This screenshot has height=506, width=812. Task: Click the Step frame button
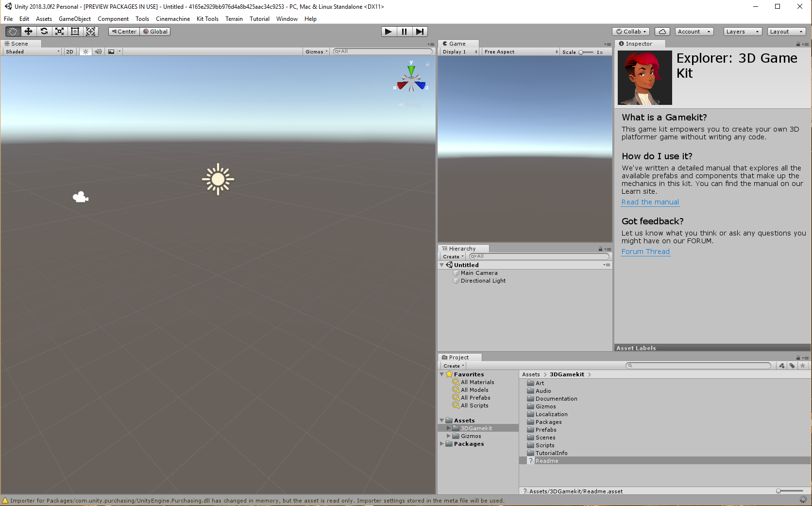pyautogui.click(x=420, y=32)
